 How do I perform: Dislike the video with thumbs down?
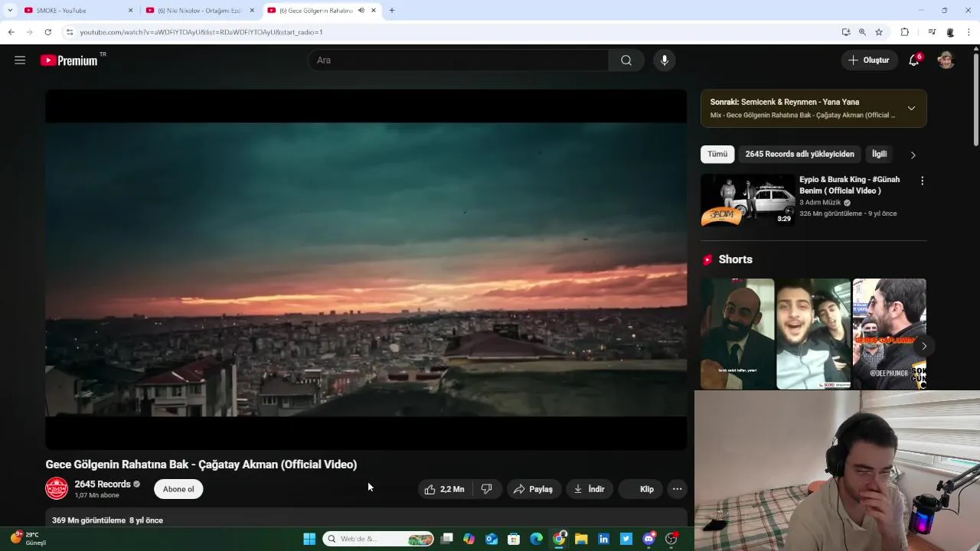pos(486,489)
